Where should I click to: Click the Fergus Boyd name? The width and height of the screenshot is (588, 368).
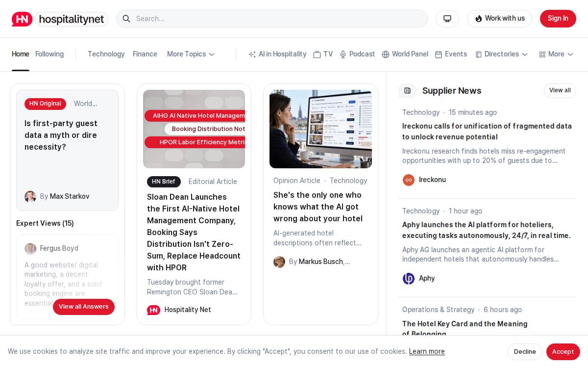click(59, 249)
